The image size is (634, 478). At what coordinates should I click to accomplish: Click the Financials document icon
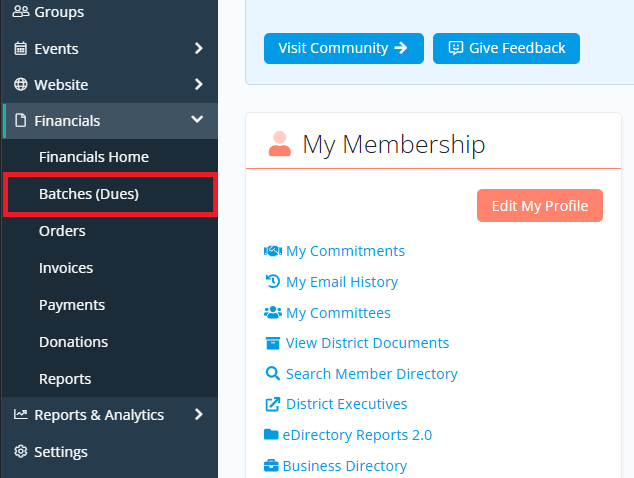pos(21,120)
